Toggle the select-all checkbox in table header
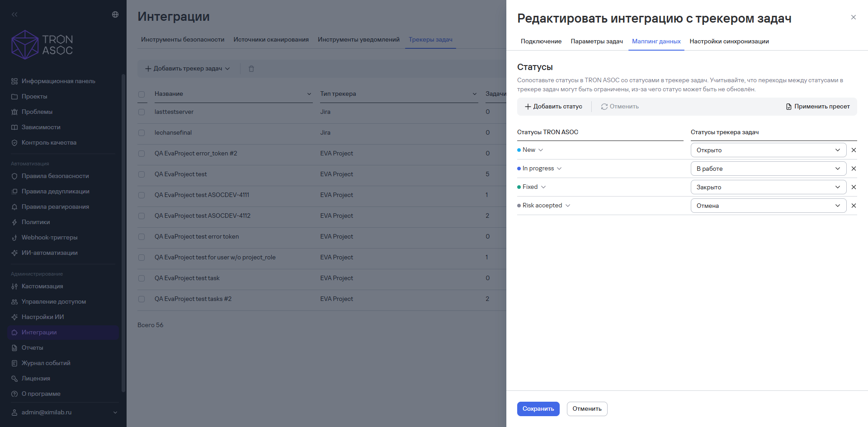Viewport: 868px width, 427px height. click(x=142, y=94)
